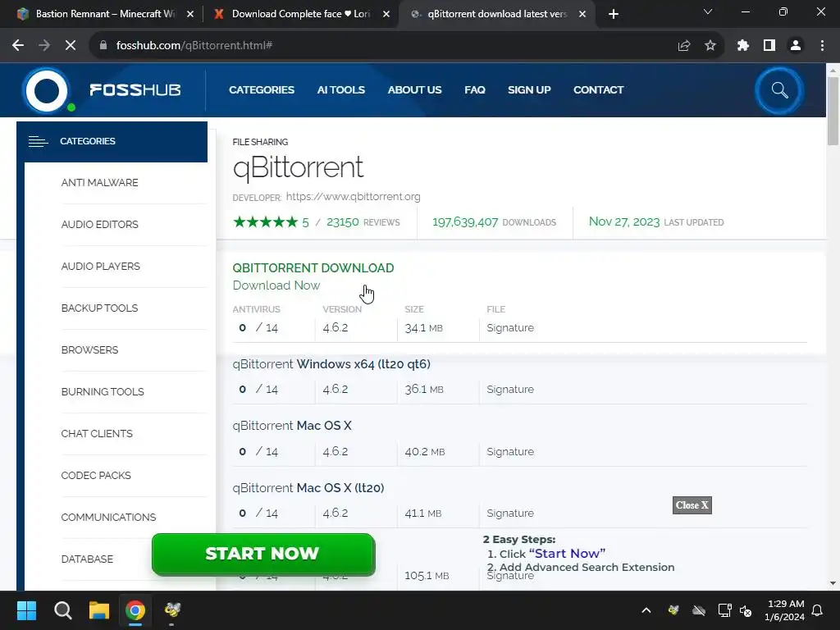Viewport: 840px width, 630px height.
Task: Open Windows Start menu
Action: click(26, 610)
